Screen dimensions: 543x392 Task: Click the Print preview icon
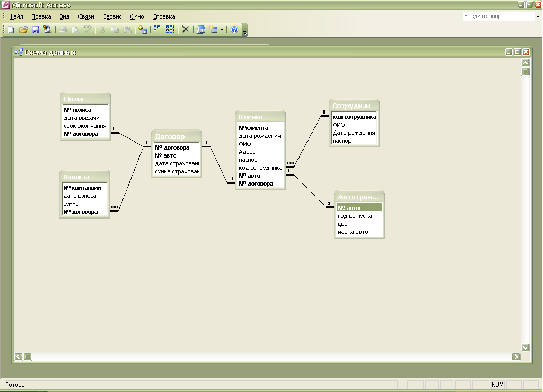[75, 30]
